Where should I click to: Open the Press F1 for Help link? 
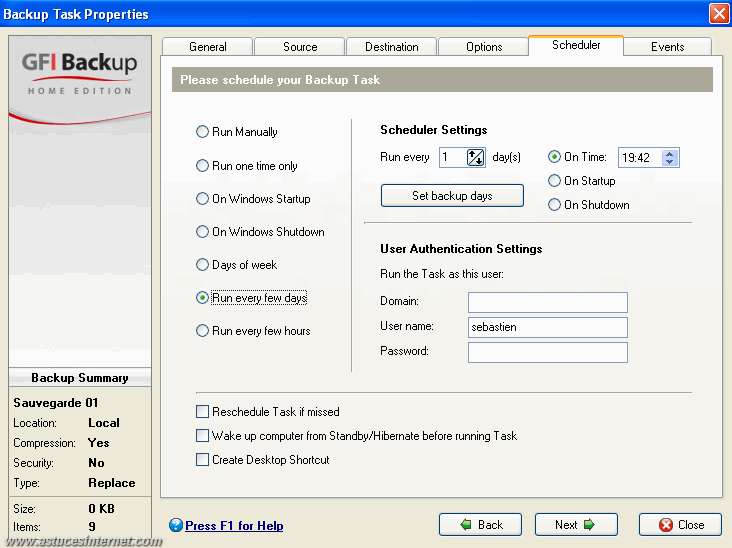[234, 526]
